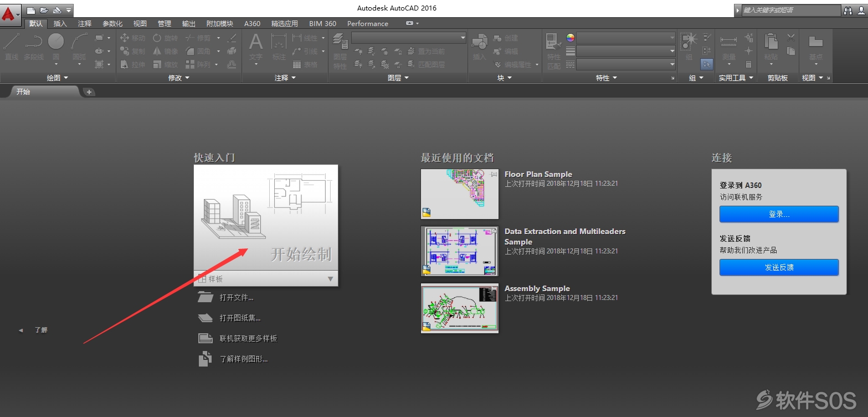Image resolution: width=868 pixels, height=417 pixels.
Task: Expand the Block (块) panel
Action: [505, 78]
